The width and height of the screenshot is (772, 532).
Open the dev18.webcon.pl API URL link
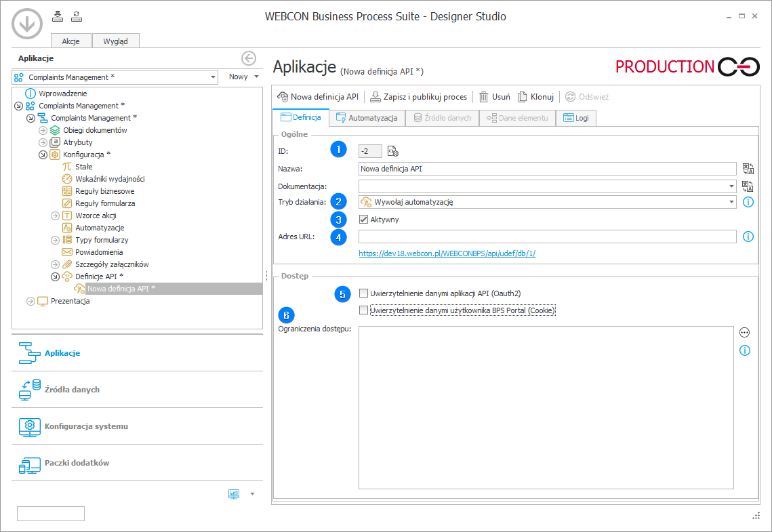447,253
